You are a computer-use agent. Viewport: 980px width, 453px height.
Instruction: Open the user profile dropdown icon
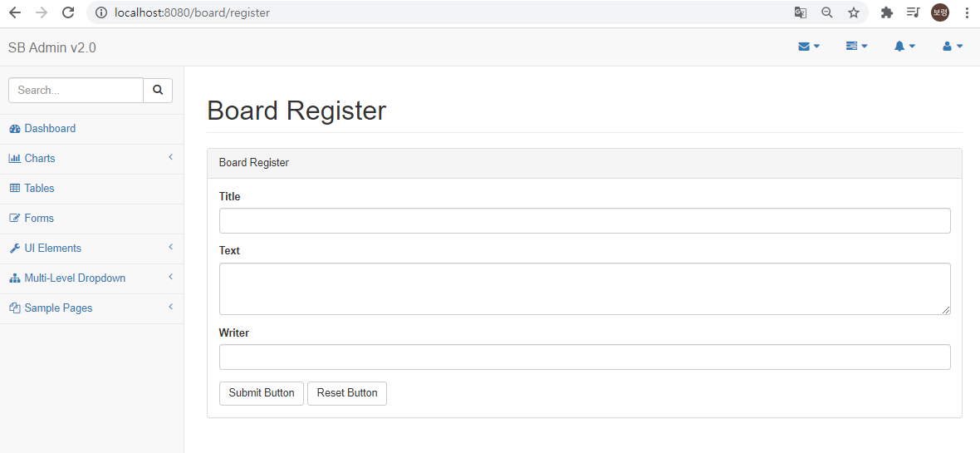(953, 47)
